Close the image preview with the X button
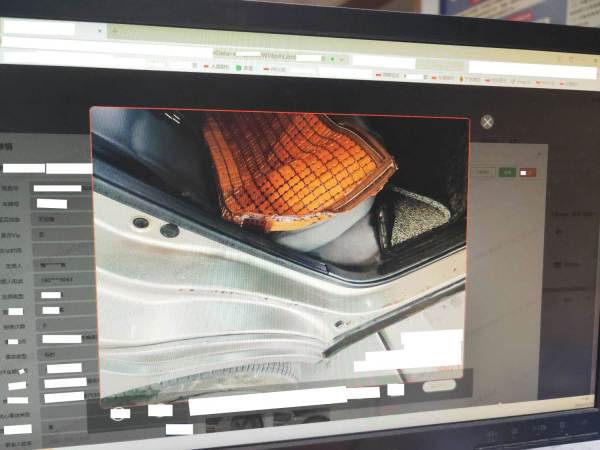 [487, 122]
